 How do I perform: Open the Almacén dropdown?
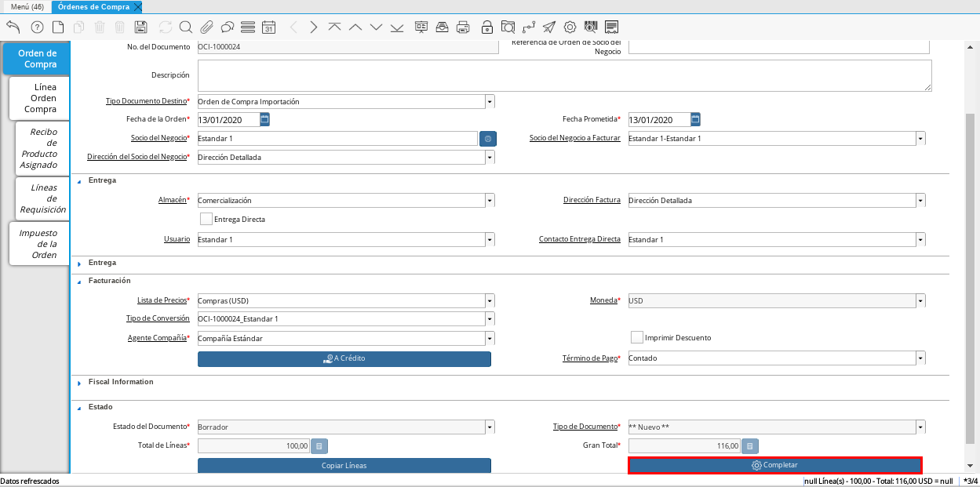(490, 201)
